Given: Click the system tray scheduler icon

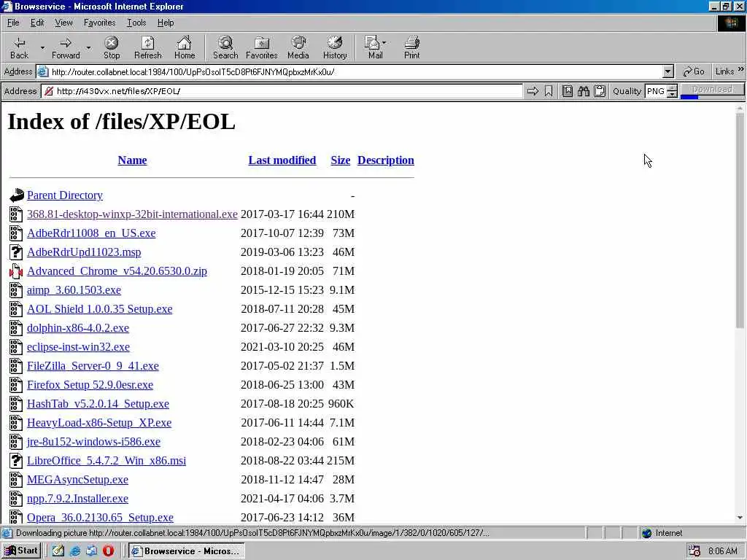Looking at the screenshot, I should click(x=694, y=551).
